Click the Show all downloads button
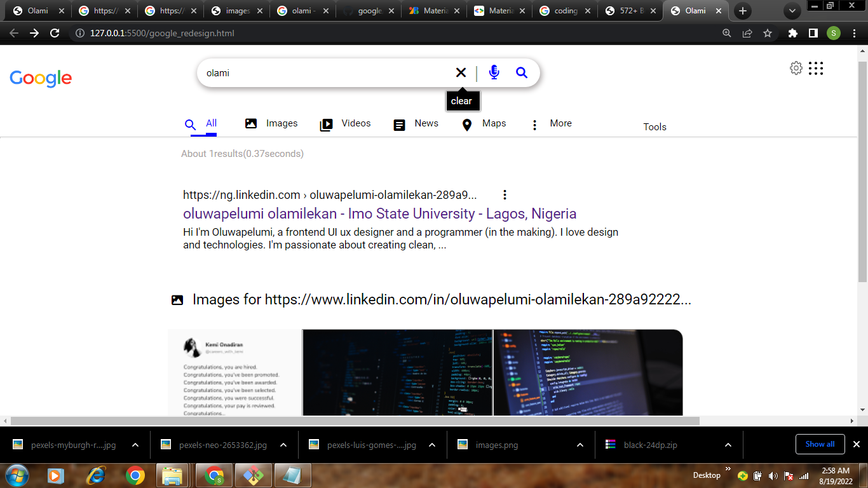 [820, 444]
